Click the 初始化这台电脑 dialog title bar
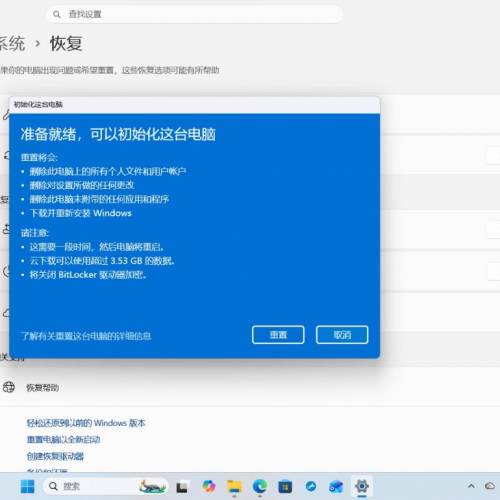The image size is (500, 500). pos(195,105)
